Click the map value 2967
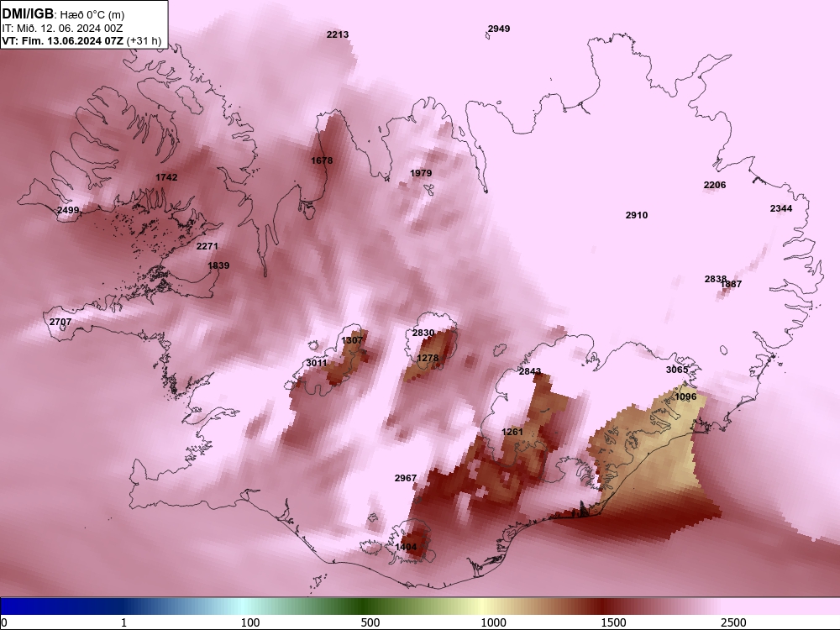The width and height of the screenshot is (840, 630). point(405,478)
